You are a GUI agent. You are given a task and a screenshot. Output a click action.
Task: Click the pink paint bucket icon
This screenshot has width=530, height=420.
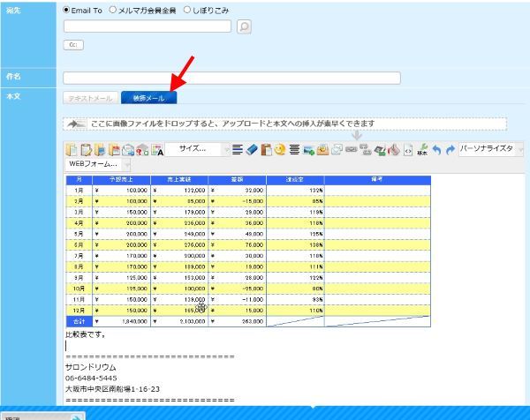394,149
